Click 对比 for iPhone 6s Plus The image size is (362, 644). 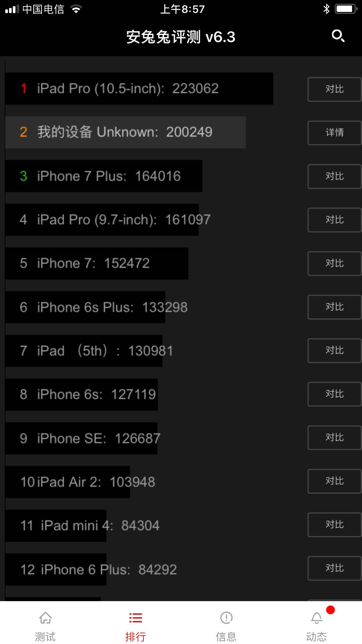tap(334, 307)
